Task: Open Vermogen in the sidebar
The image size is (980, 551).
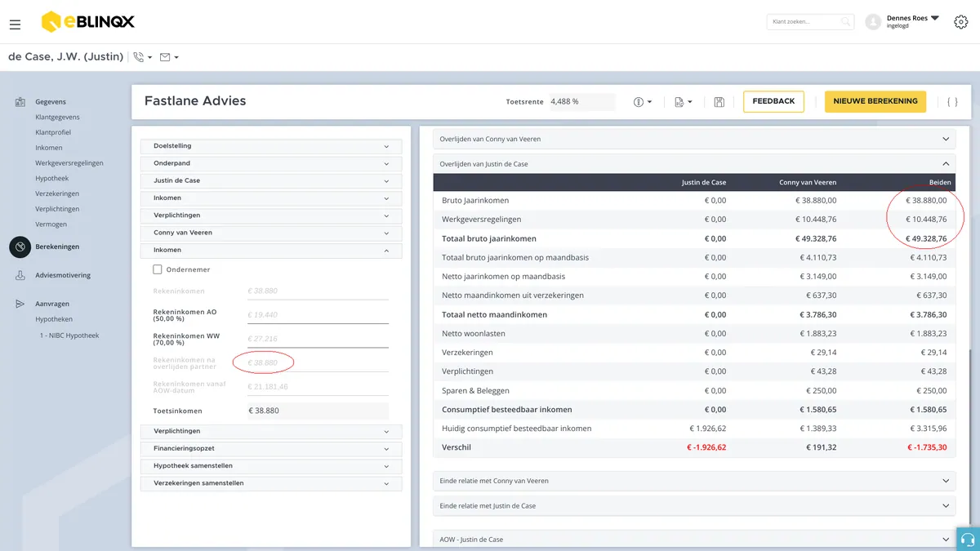Action: pyautogui.click(x=51, y=224)
